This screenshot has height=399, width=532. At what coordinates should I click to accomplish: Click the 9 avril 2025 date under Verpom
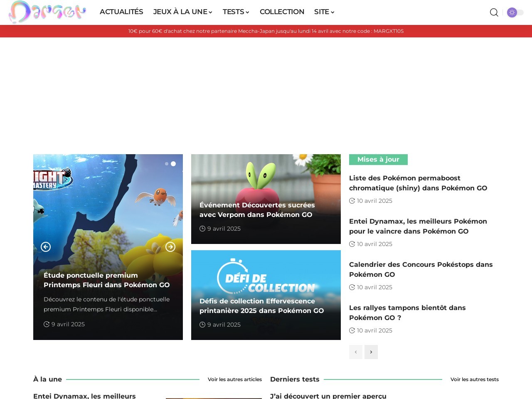224,229
